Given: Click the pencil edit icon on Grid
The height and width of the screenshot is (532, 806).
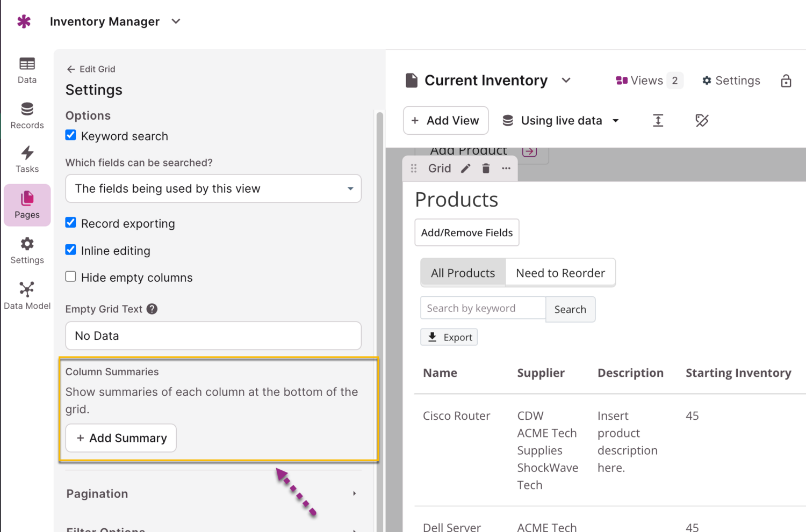Looking at the screenshot, I should (x=465, y=169).
